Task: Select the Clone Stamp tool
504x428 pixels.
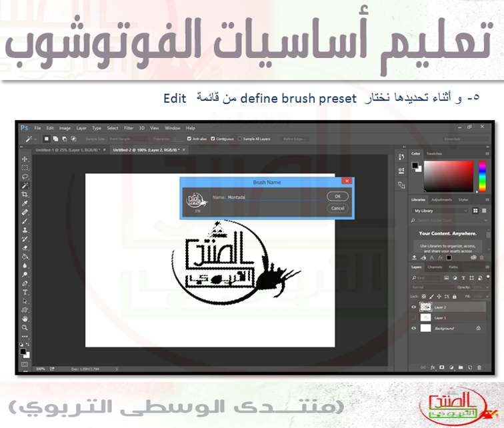Action: click(x=25, y=230)
